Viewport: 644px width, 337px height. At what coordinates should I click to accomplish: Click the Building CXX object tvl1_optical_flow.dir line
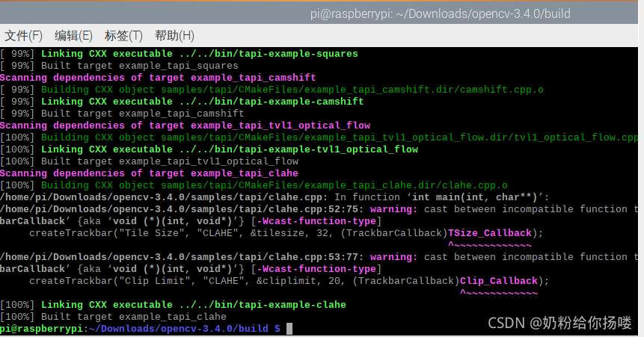319,137
